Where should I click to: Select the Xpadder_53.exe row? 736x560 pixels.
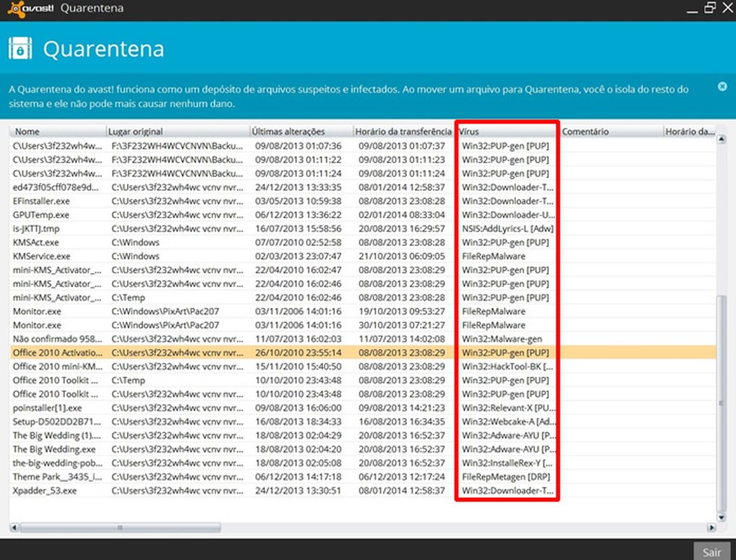[x=363, y=490]
